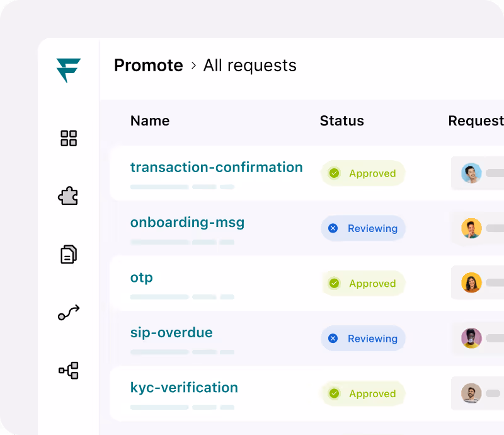Sort by the Status column header
The width and height of the screenshot is (504, 435).
pos(341,120)
